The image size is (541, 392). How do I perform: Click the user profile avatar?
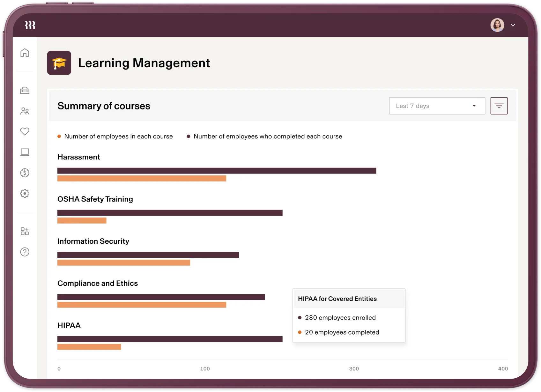497,25
